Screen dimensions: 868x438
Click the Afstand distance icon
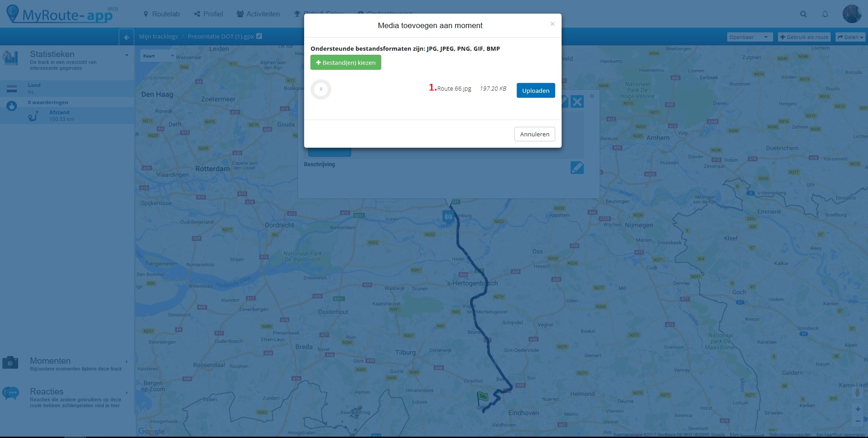point(33,116)
